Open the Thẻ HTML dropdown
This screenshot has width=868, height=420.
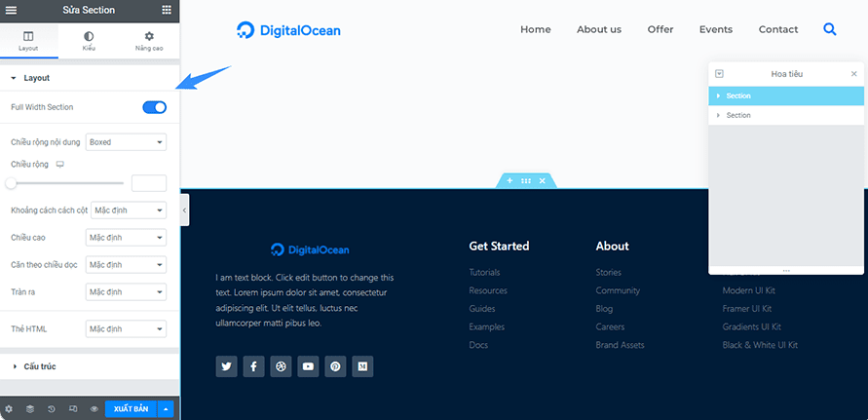click(127, 329)
